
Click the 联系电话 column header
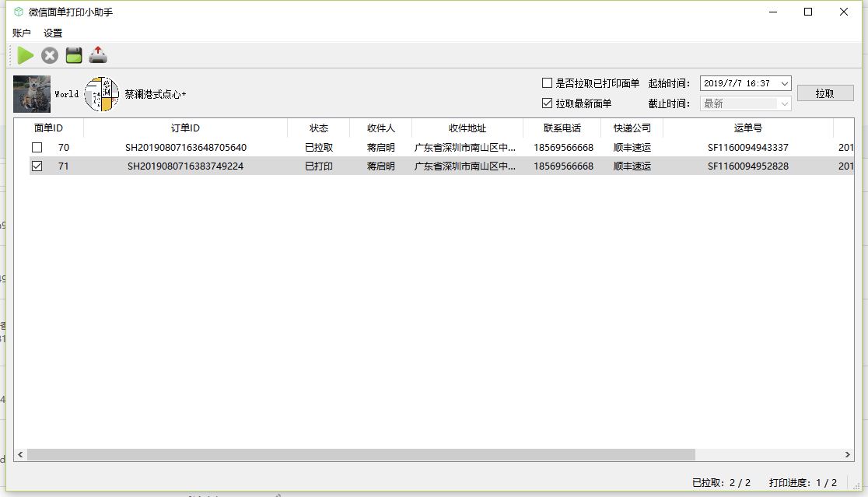[x=562, y=128]
